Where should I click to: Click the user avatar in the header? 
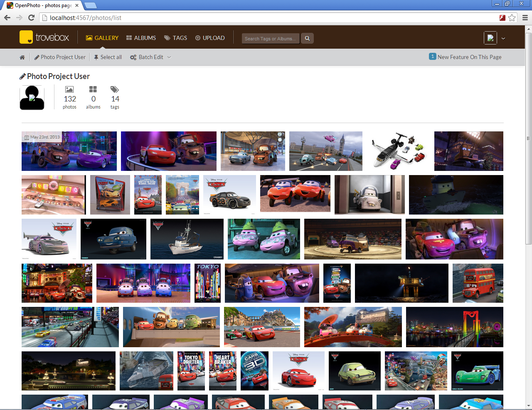[x=490, y=38]
